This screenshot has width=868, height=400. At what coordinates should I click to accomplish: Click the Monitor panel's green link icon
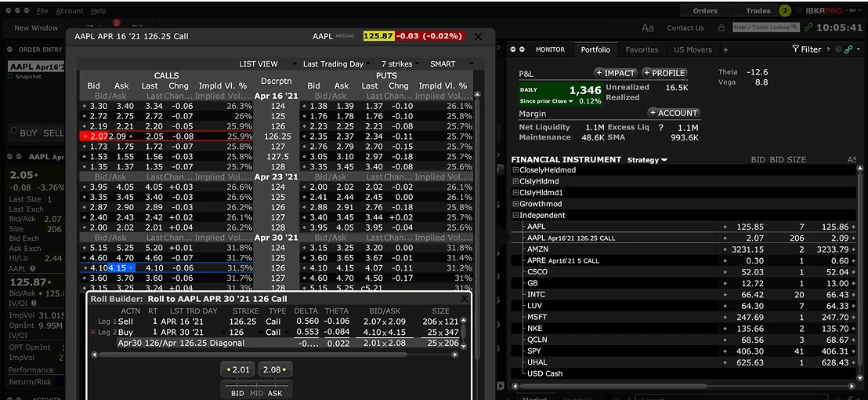tap(848, 49)
